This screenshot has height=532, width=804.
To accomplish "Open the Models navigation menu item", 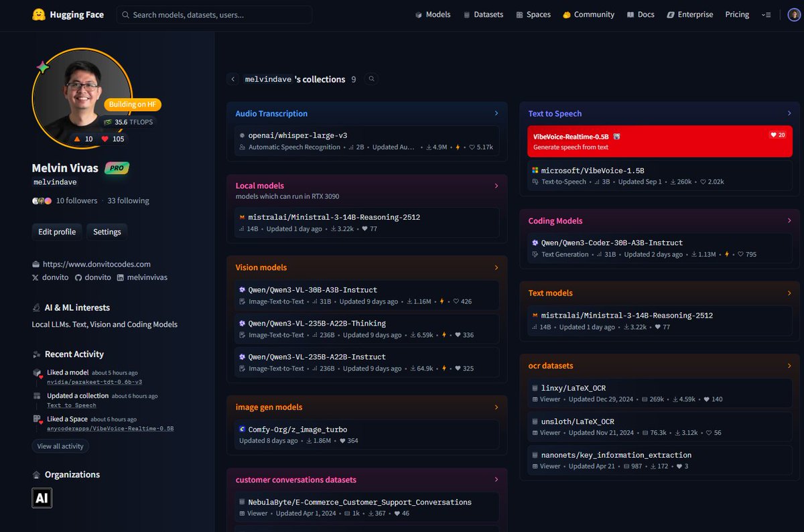I will coord(432,15).
